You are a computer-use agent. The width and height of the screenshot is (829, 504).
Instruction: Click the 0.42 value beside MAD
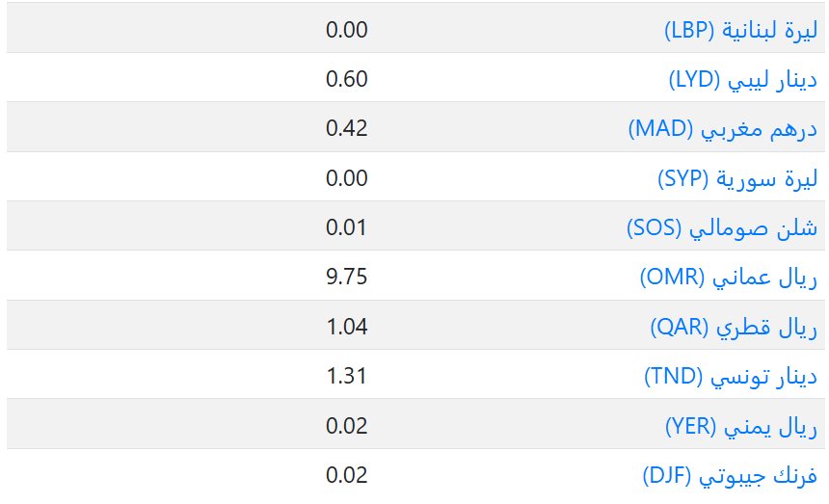347,128
